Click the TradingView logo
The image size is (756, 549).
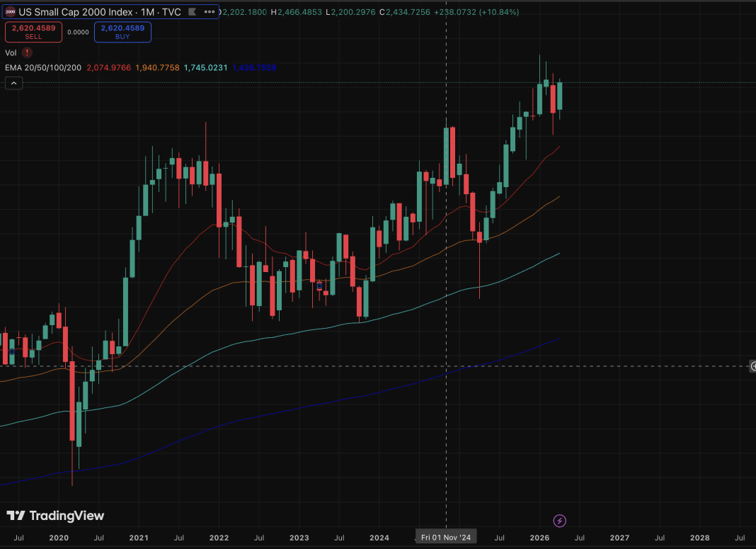[55, 516]
